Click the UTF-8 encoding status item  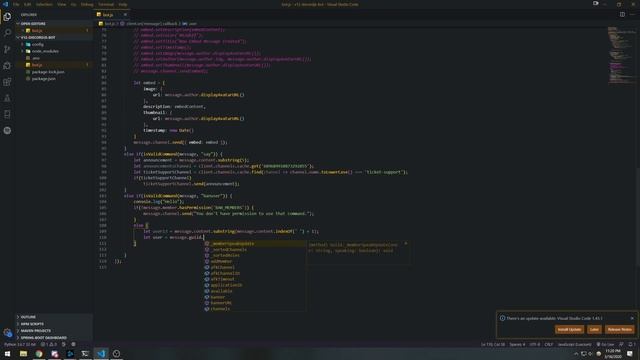click(535, 344)
